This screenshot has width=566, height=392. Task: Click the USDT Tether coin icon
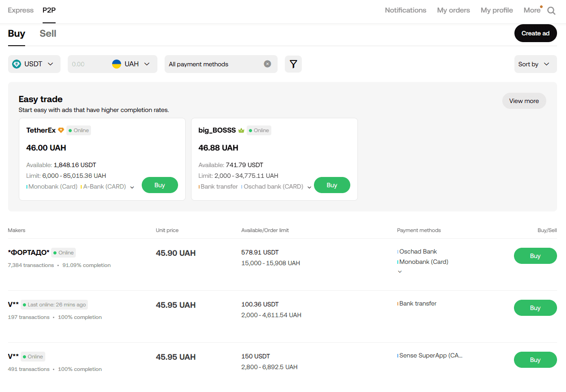[17, 64]
